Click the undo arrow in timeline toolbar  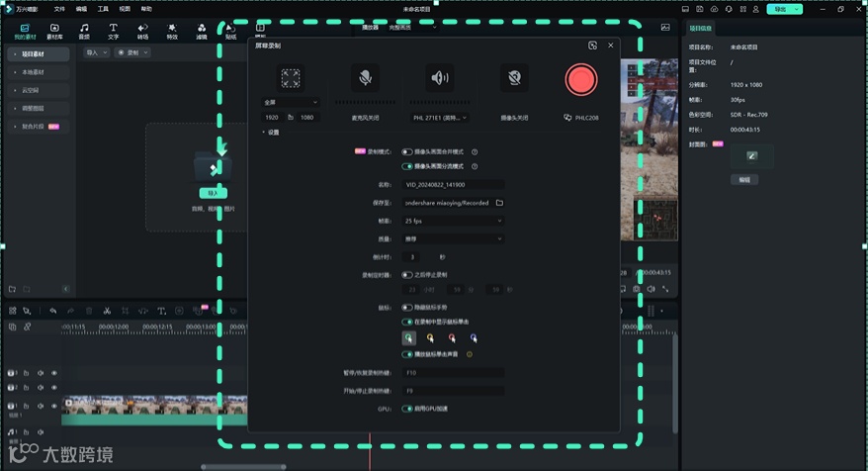pos(53,311)
